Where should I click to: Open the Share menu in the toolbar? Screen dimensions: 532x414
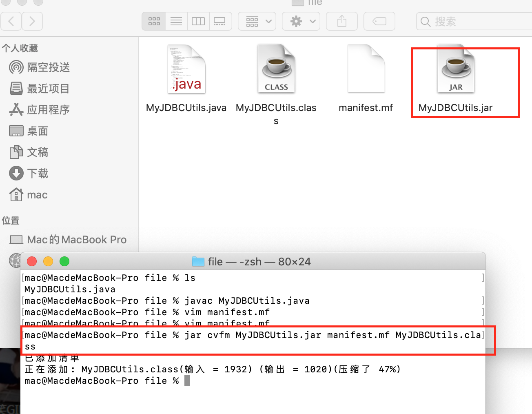click(x=341, y=21)
